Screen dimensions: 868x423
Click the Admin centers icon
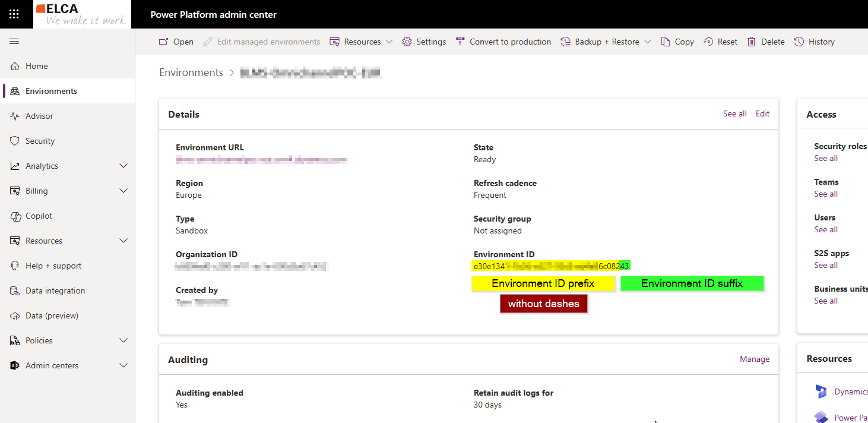(15, 365)
